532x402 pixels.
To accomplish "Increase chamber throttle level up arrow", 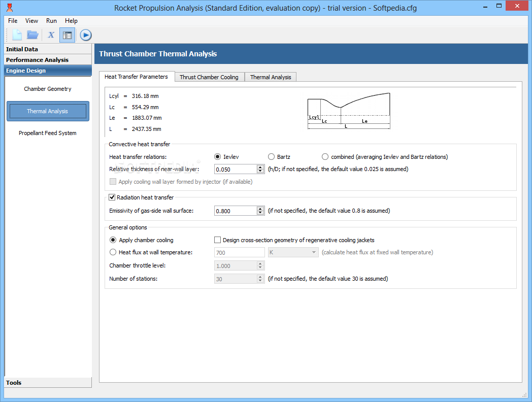I will (260, 263).
